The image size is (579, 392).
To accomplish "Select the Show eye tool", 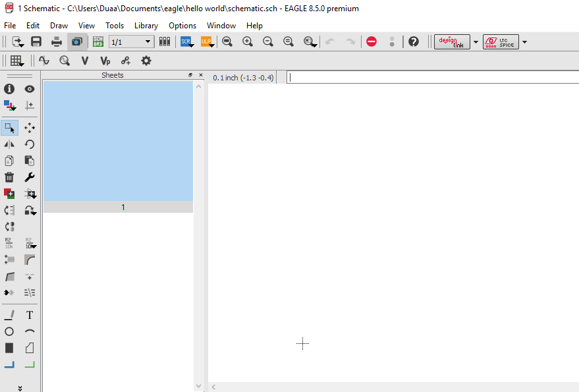I will [30, 89].
